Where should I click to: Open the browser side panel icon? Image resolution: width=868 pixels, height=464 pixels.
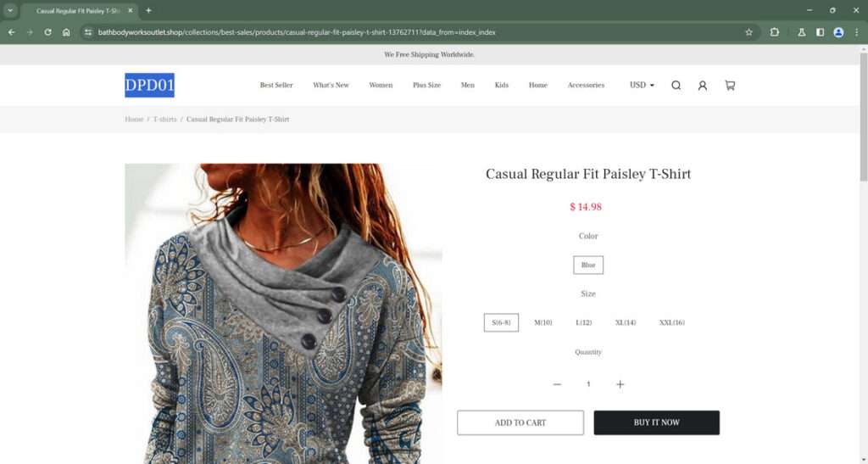tap(820, 32)
